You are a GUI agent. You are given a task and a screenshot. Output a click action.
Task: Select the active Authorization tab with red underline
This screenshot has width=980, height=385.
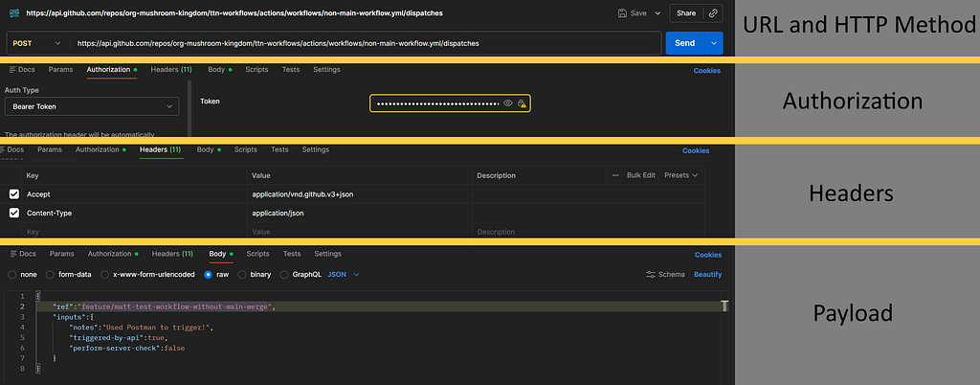coord(112,70)
